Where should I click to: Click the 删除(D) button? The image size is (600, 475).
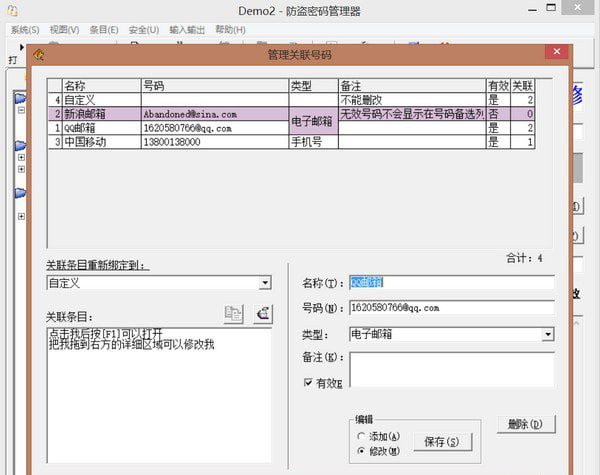pos(526,424)
